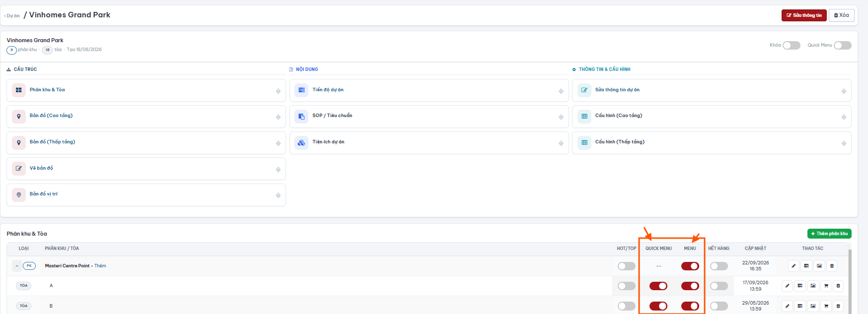The height and width of the screenshot is (314, 868).
Task: Click the cart icon for tower B
Action: [x=826, y=306]
